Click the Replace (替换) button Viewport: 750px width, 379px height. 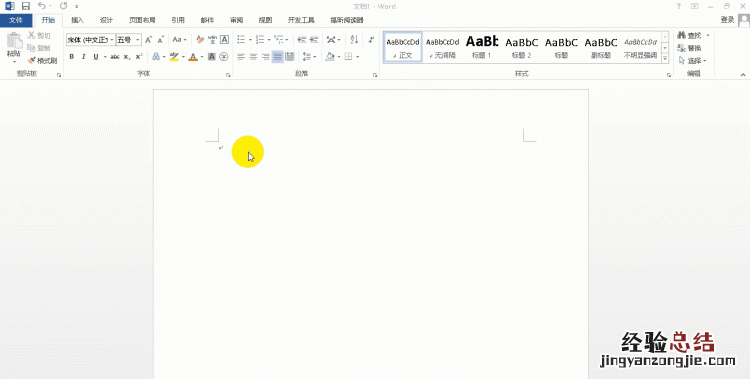tap(690, 48)
